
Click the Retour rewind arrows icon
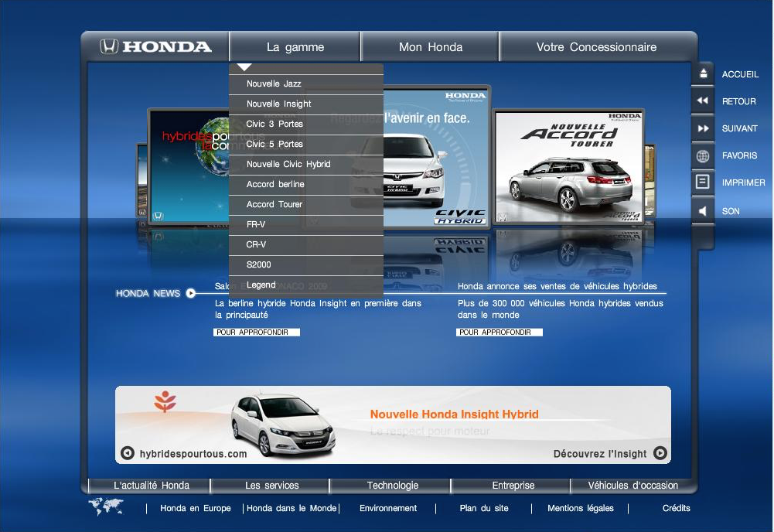point(703,101)
